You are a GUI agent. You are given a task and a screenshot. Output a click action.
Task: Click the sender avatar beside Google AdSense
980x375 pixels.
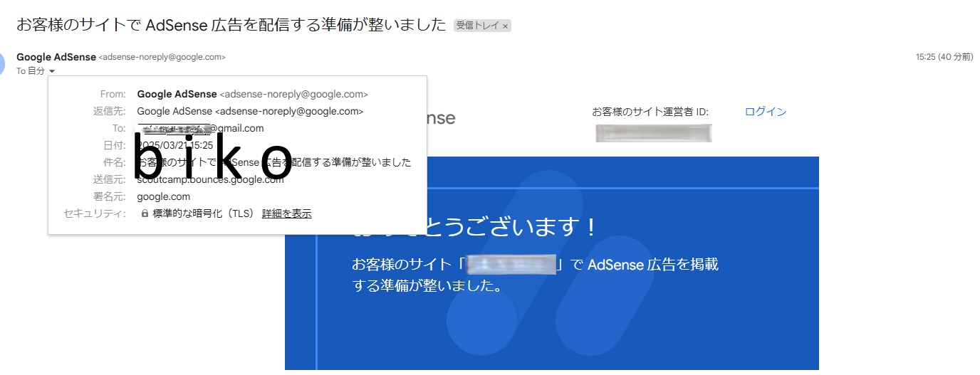click(x=2, y=64)
